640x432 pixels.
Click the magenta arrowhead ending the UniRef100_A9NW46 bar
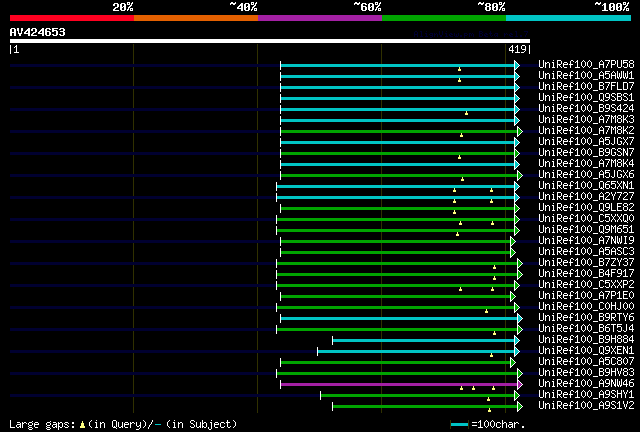point(520,385)
